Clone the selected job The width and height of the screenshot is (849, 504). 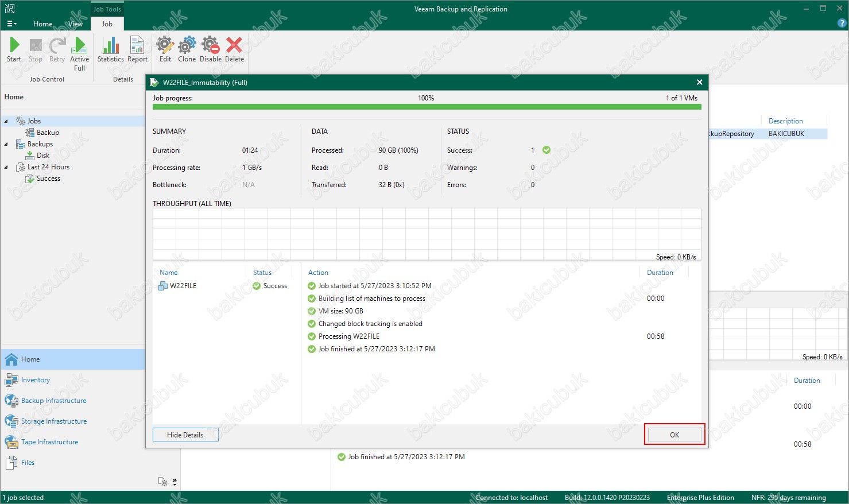(187, 49)
